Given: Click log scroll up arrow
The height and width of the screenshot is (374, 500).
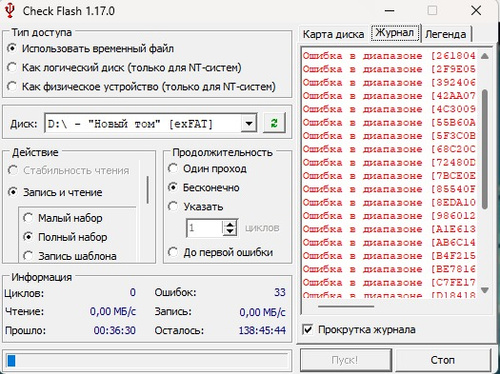Looking at the screenshot, I should click(485, 56).
